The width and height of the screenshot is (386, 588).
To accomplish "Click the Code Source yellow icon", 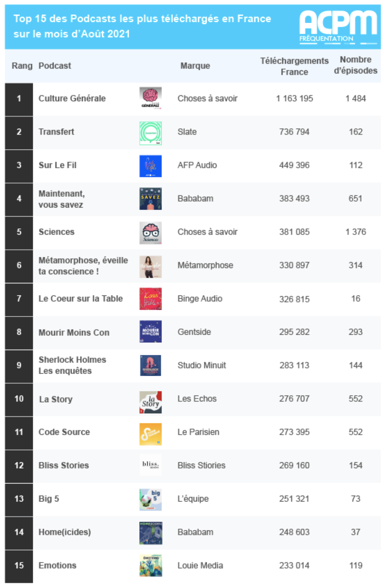I will [x=150, y=434].
